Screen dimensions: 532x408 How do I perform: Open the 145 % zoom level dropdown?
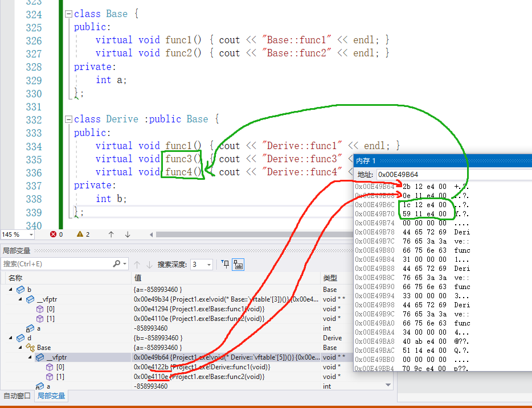click(x=31, y=234)
